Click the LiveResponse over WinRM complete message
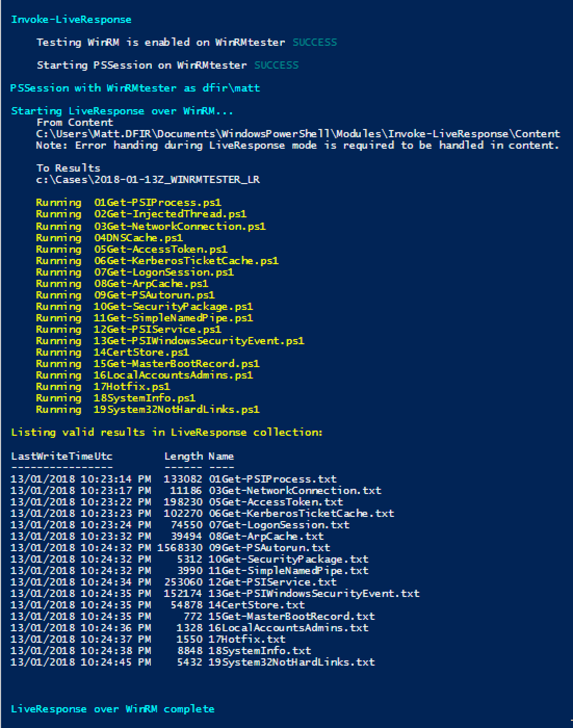 click(x=112, y=709)
